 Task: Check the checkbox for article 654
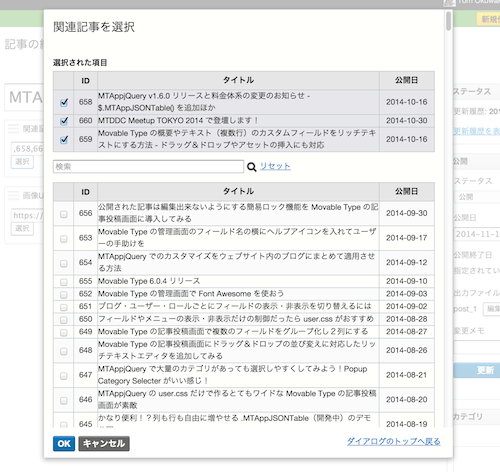64,263
